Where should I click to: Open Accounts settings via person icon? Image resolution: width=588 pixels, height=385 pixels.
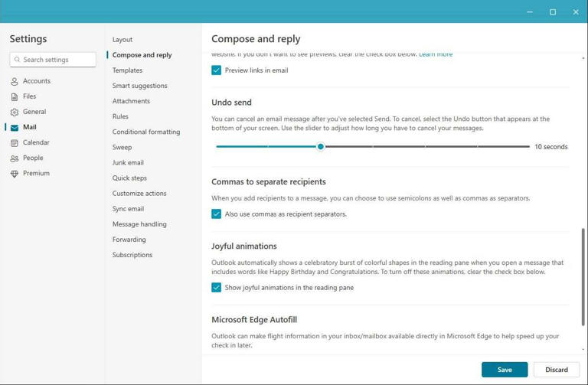click(x=15, y=81)
